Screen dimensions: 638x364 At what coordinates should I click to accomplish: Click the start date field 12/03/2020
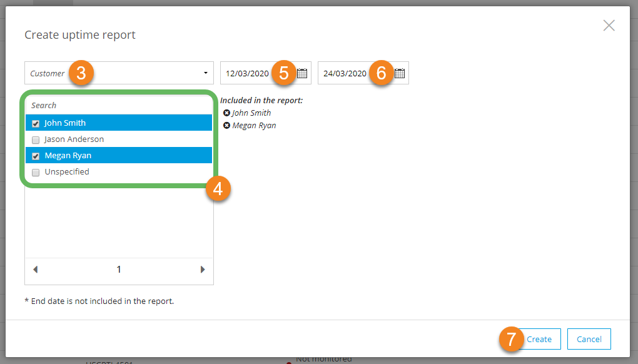point(247,73)
